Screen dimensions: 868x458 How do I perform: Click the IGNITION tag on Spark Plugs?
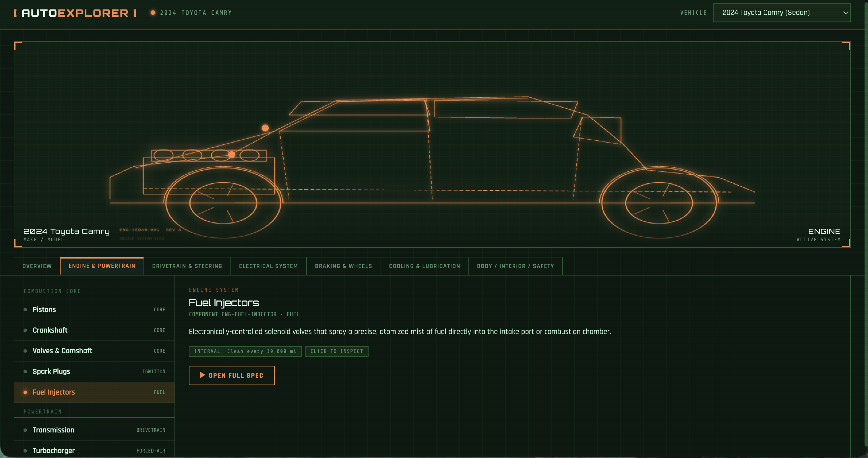click(x=154, y=371)
